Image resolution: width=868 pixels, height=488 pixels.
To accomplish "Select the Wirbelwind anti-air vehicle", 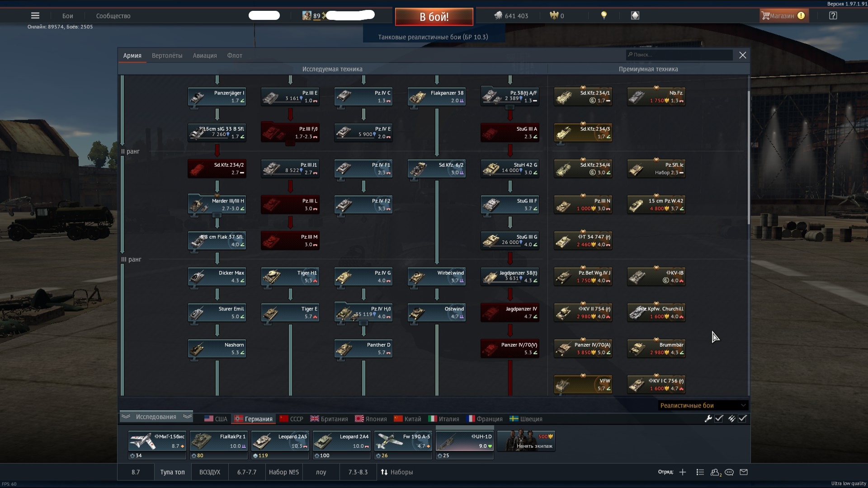I will pyautogui.click(x=437, y=277).
